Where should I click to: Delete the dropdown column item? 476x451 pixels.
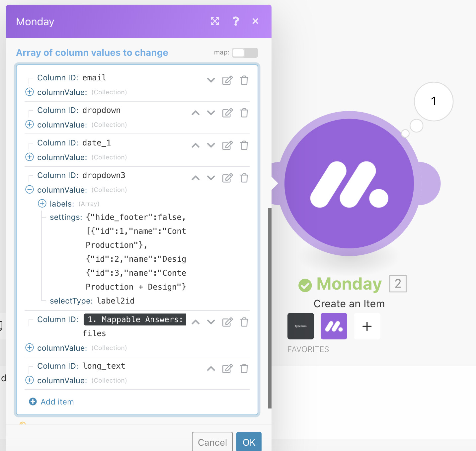click(244, 113)
